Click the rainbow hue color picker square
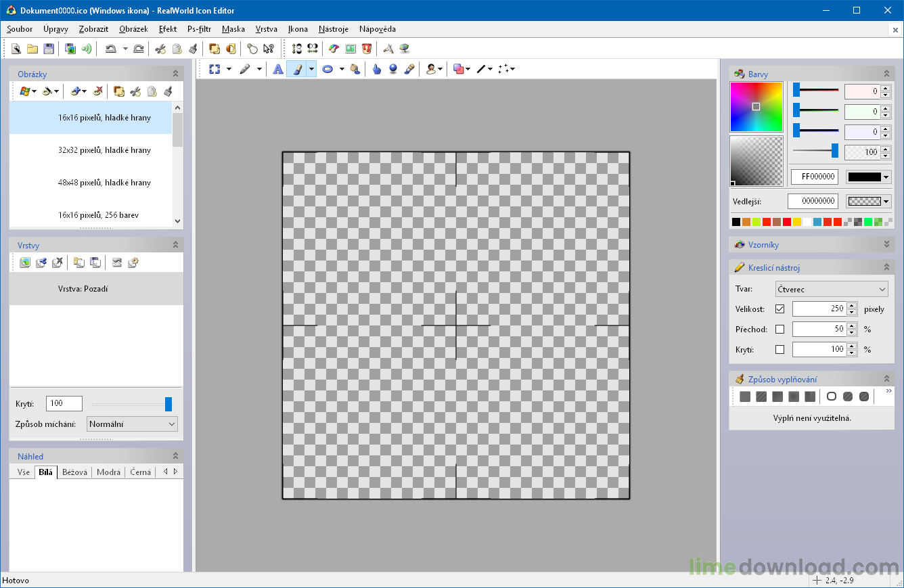Image resolution: width=904 pixels, height=588 pixels. [756, 107]
